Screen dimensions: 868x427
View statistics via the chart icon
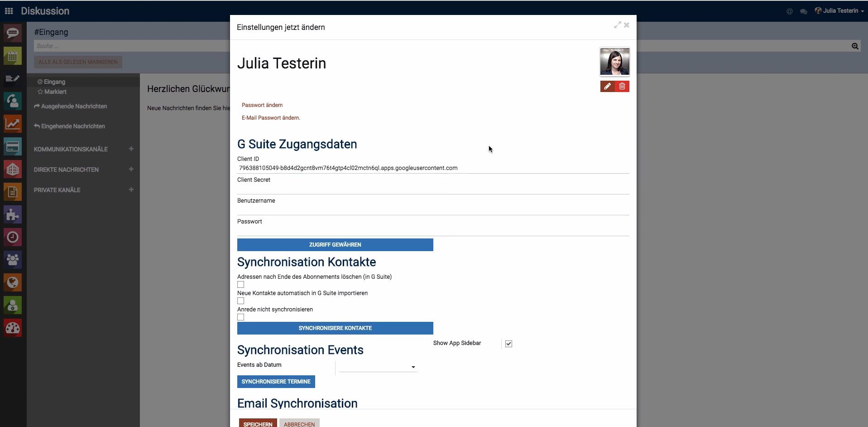coord(12,124)
